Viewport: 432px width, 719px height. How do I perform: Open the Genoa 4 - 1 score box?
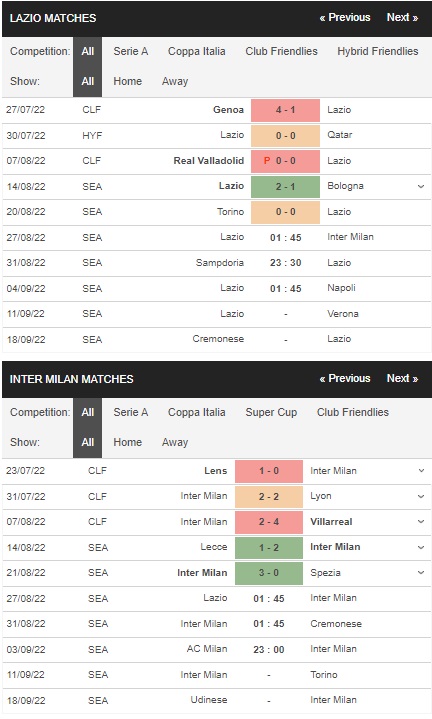285,110
